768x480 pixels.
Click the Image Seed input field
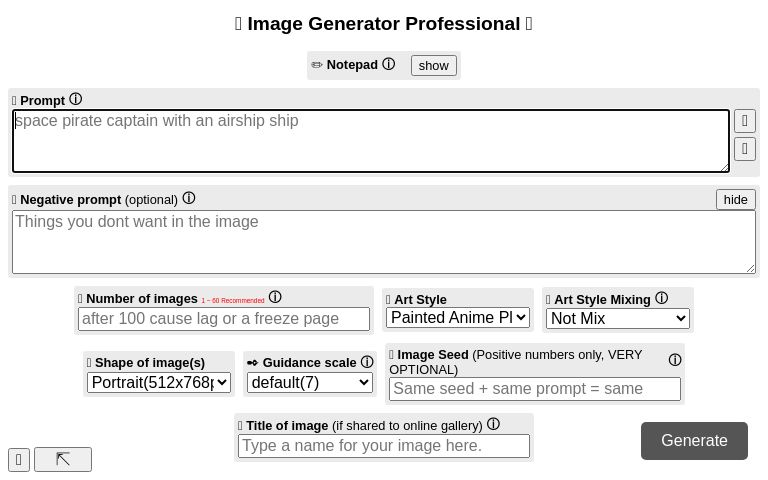click(535, 388)
